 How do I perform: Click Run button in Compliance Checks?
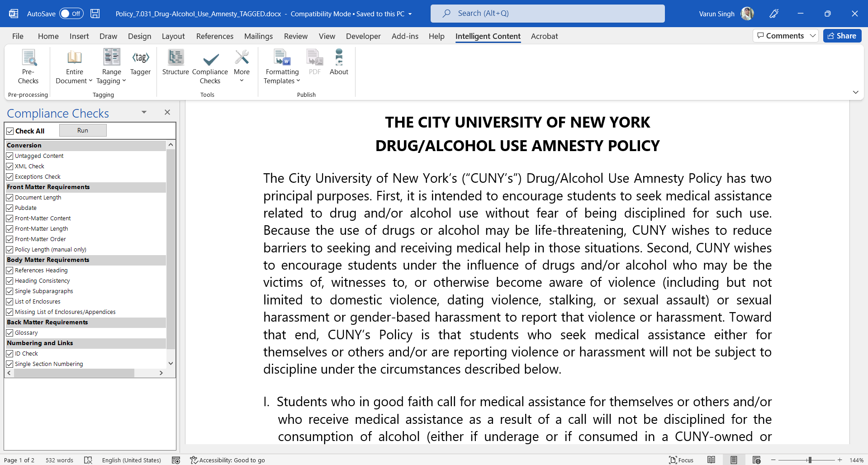click(x=83, y=130)
